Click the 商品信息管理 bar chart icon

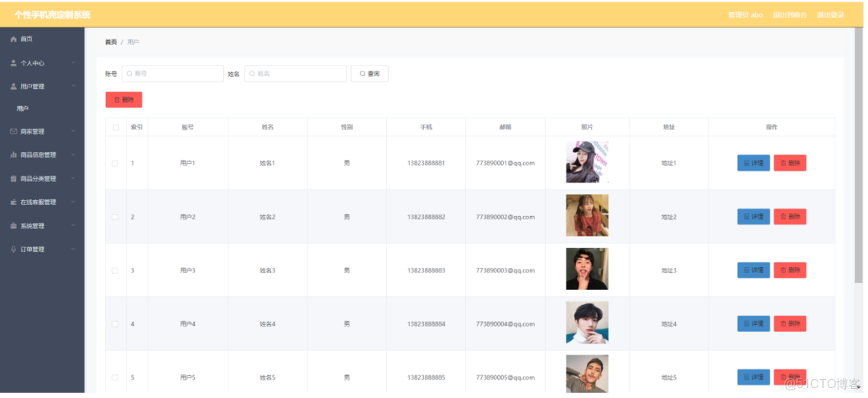pyautogui.click(x=13, y=155)
